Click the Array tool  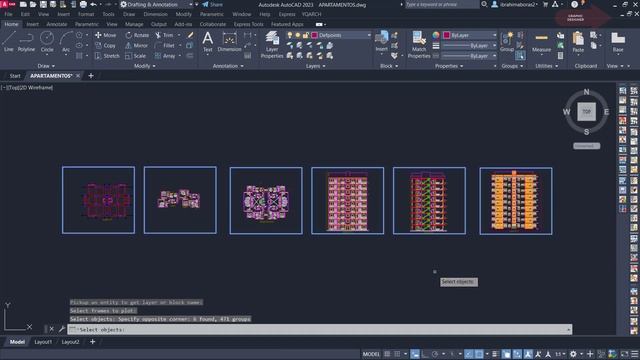pos(165,56)
